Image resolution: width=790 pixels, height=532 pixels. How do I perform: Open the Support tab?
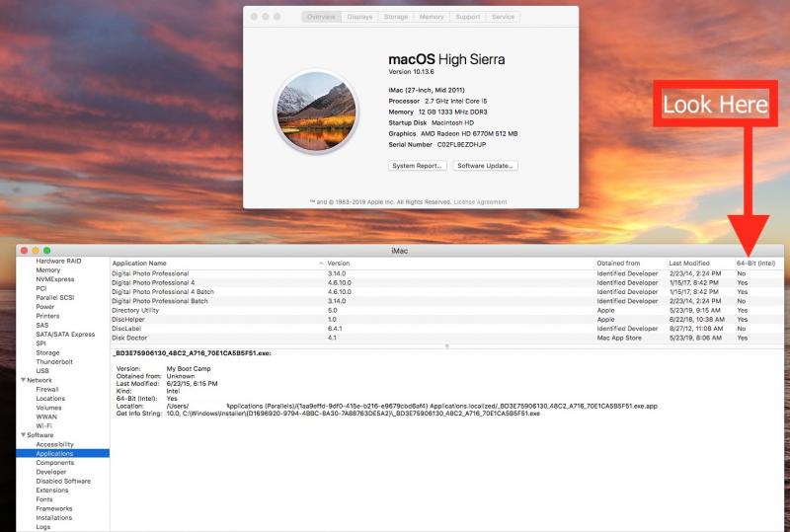tap(467, 17)
